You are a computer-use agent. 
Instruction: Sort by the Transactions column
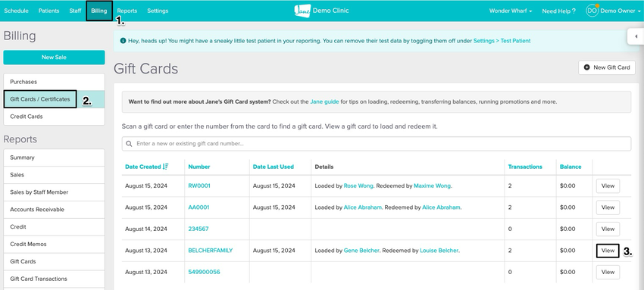(525, 167)
